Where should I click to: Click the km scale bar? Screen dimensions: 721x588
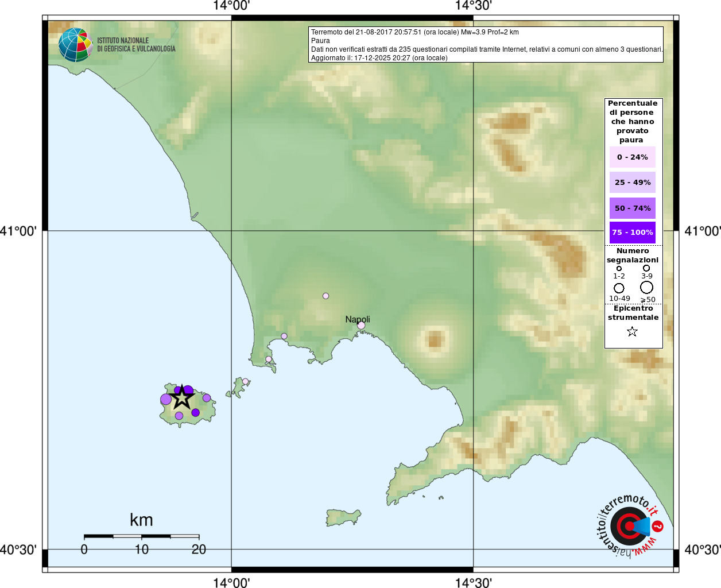click(141, 536)
